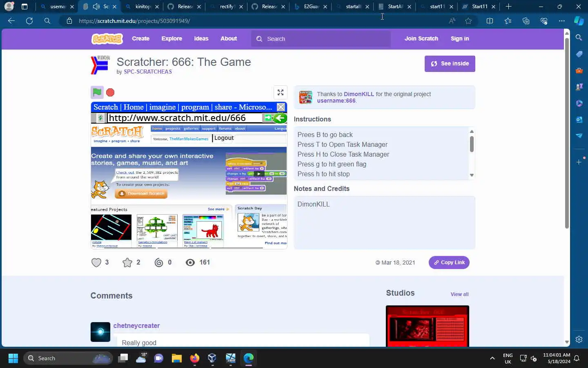
Task: Open the username:666 original project link
Action: 336,101
